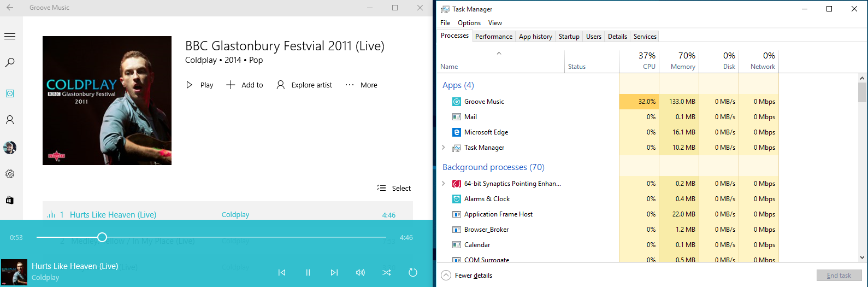Screen dimensions: 868x287
Task: Sort processes by Disk column
Action: pos(719,61)
